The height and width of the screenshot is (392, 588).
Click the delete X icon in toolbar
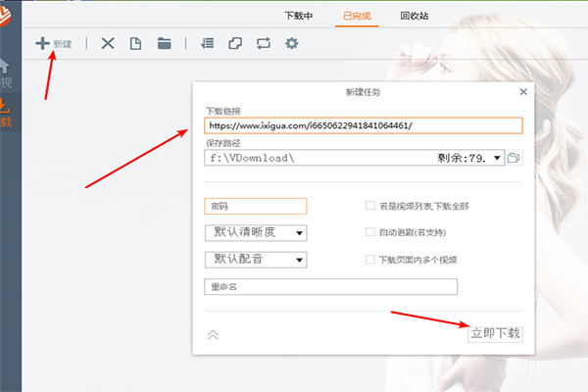coord(108,43)
